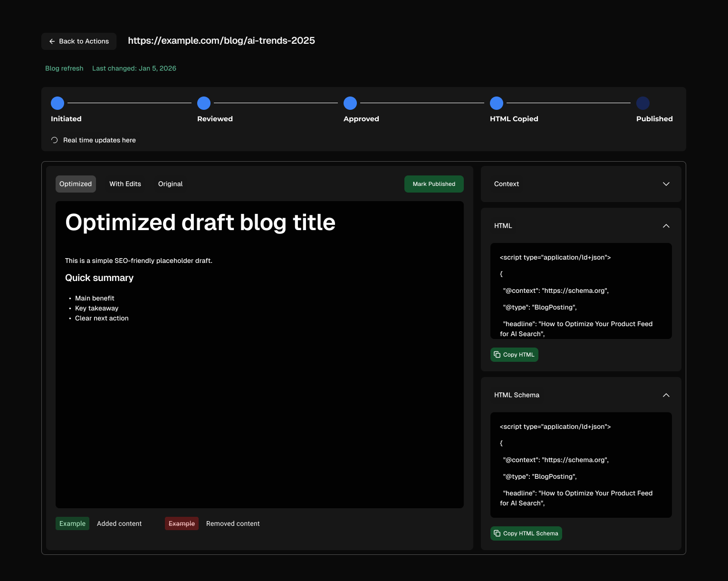Switch to the With Edits tab
The image size is (728, 581).
(x=125, y=184)
